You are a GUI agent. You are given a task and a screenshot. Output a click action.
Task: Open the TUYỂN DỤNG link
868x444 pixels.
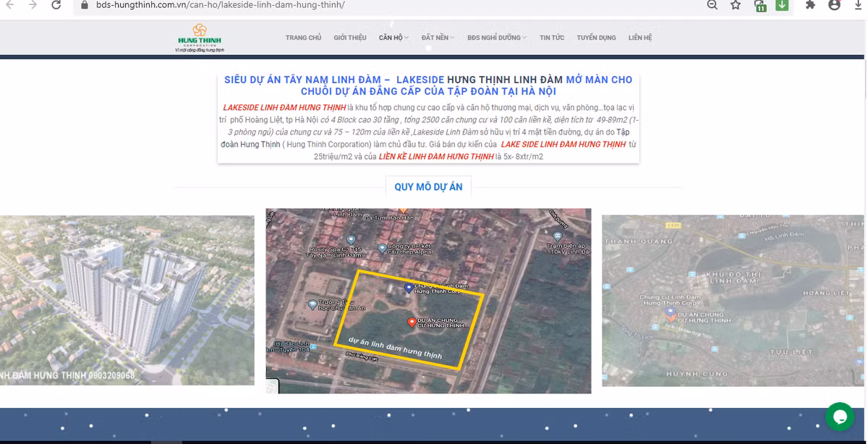[596, 38]
